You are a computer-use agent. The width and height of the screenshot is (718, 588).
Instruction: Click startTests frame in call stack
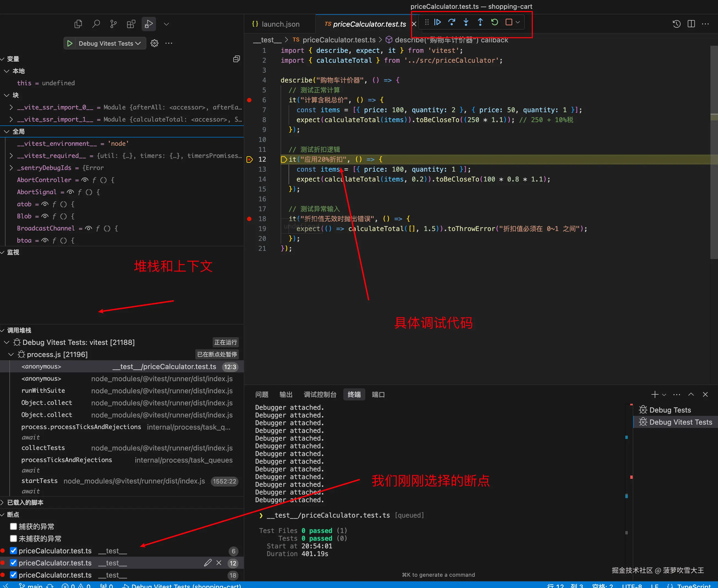point(39,481)
